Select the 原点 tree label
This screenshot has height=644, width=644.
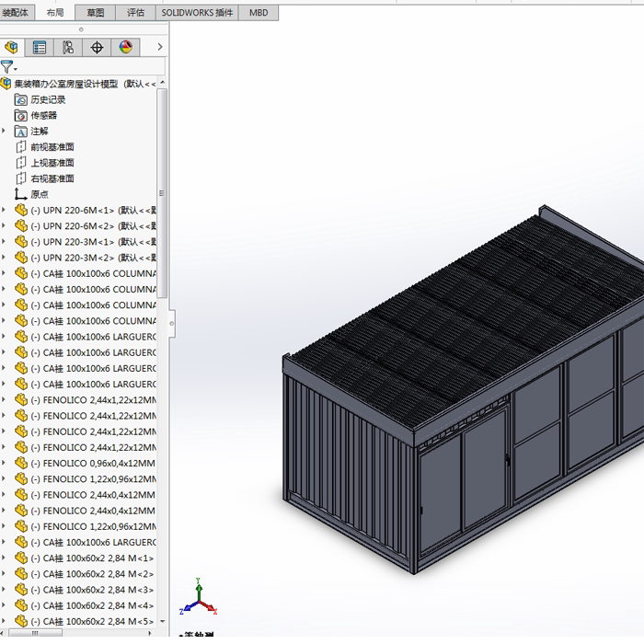coord(40,194)
